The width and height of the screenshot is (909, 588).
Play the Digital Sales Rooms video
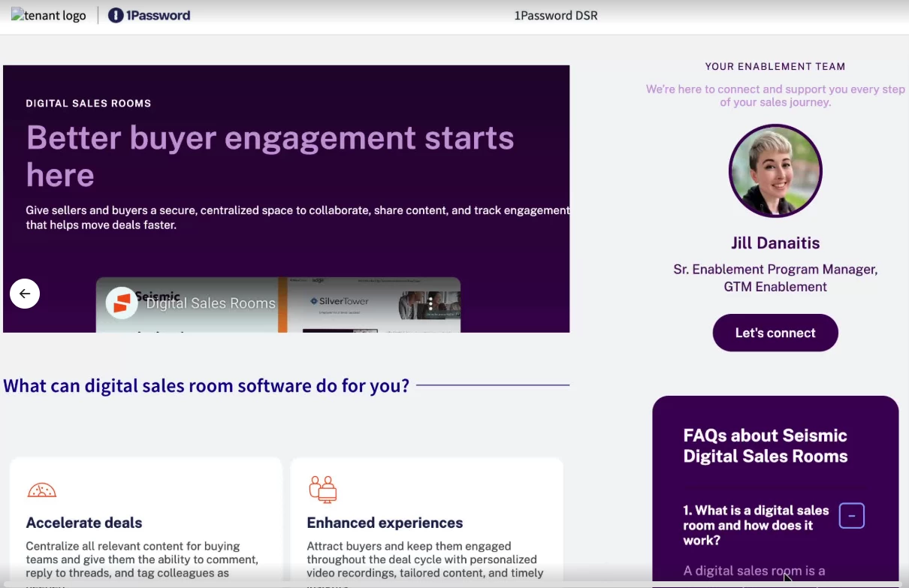click(x=278, y=305)
